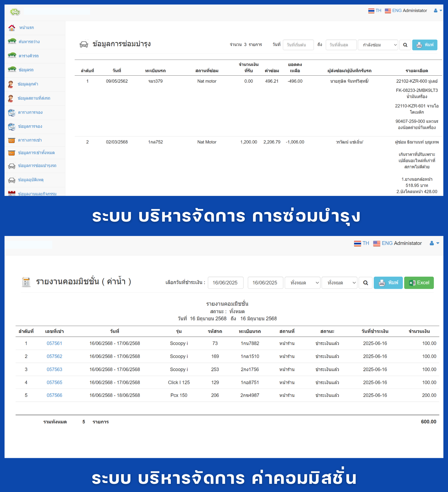Click the rent icon for ตารางการเช่า
448x492 pixels.
(x=12, y=140)
